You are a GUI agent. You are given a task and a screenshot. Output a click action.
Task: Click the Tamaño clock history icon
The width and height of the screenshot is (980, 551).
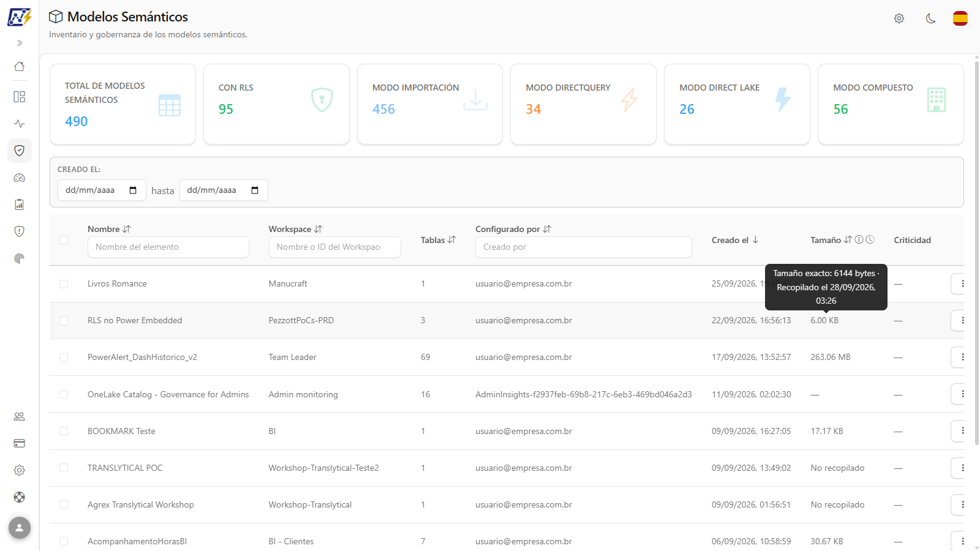click(870, 239)
